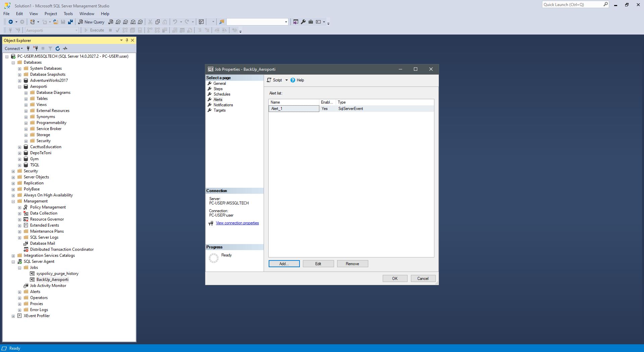
Task: Click the Solution Explorer toolbar icon
Action: pos(296,22)
